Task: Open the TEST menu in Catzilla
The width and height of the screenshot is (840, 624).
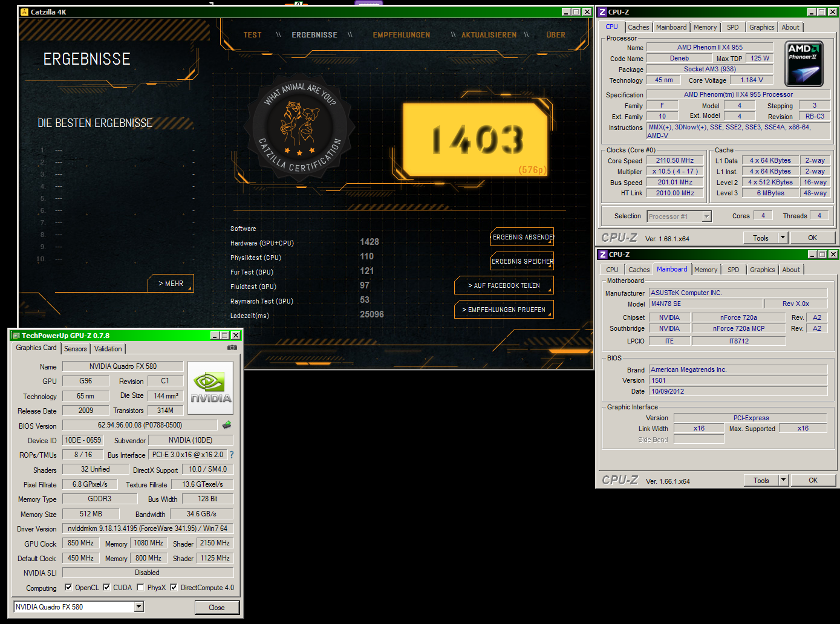Action: [x=253, y=35]
